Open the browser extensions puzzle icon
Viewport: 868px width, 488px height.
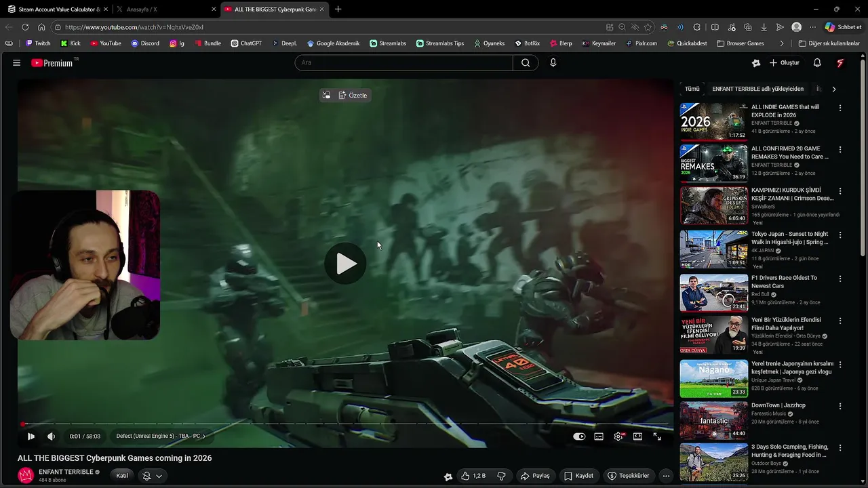(x=697, y=27)
